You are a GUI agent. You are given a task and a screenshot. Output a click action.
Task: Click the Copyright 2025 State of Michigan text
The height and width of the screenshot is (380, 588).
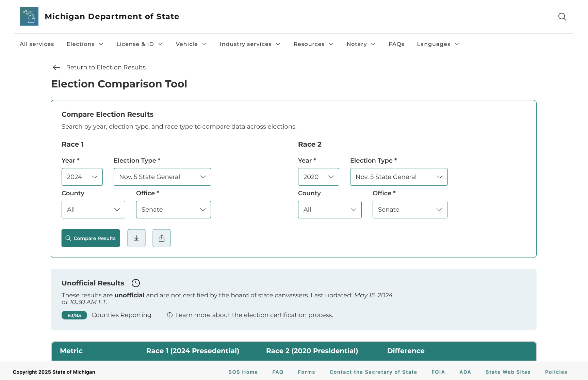[x=54, y=372]
